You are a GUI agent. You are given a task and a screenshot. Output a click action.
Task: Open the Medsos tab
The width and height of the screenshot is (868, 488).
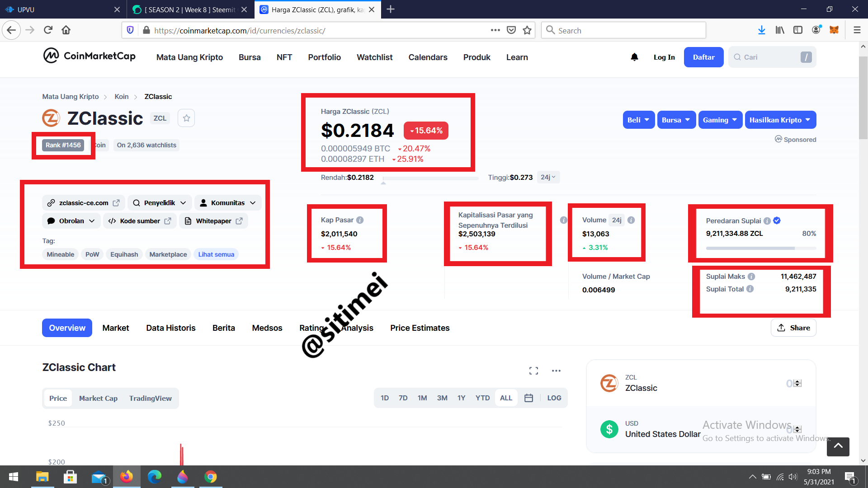tap(267, 328)
